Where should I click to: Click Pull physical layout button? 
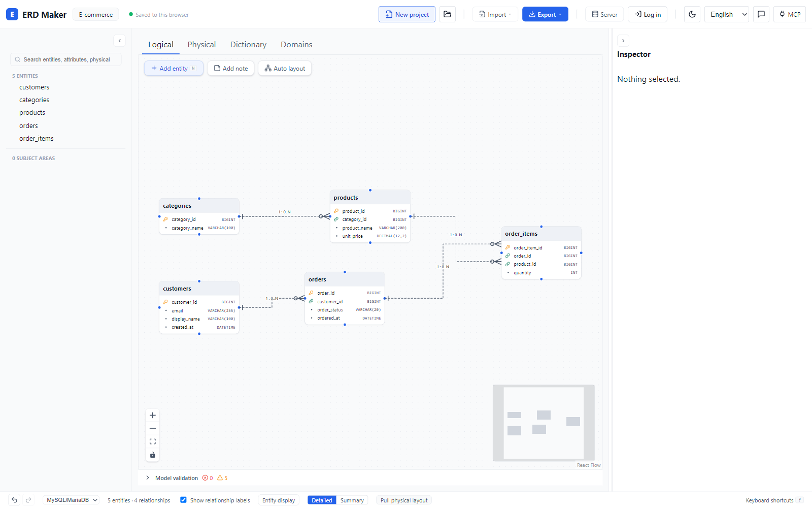click(404, 500)
